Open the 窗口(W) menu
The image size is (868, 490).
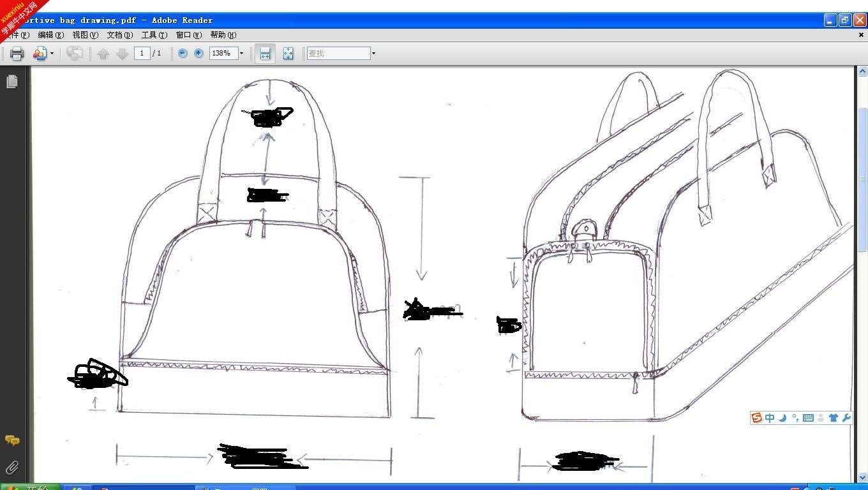188,35
